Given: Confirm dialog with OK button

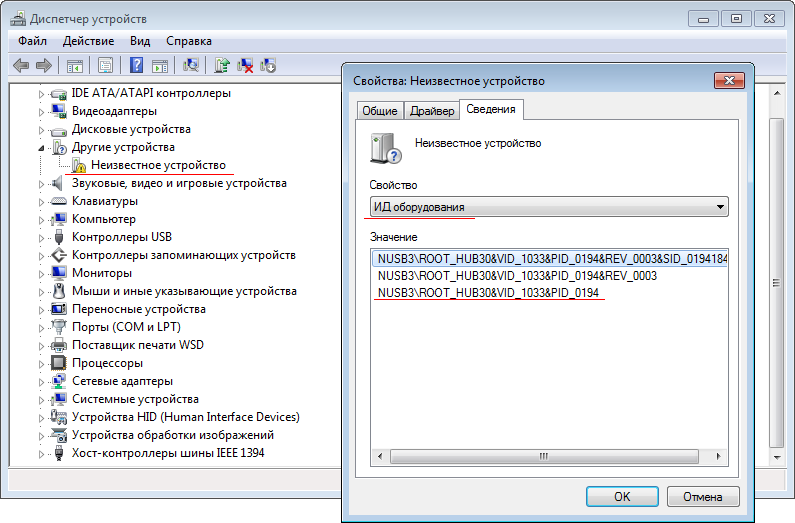Looking at the screenshot, I should click(x=622, y=497).
